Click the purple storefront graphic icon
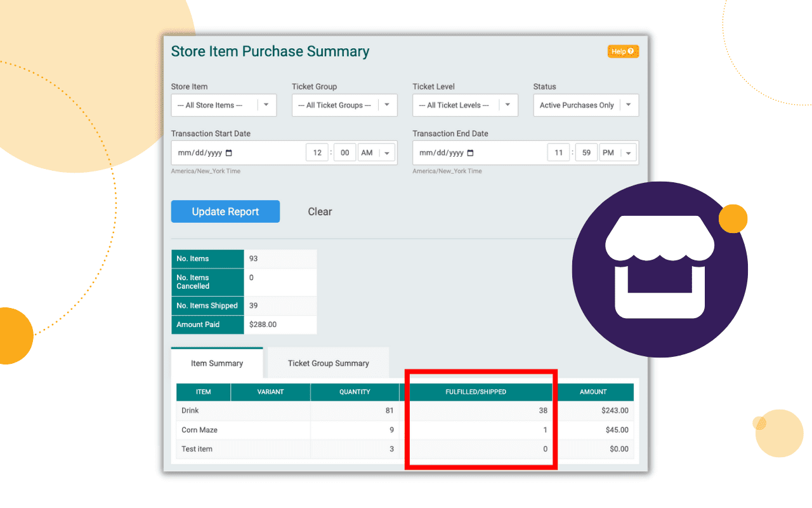 point(660,269)
